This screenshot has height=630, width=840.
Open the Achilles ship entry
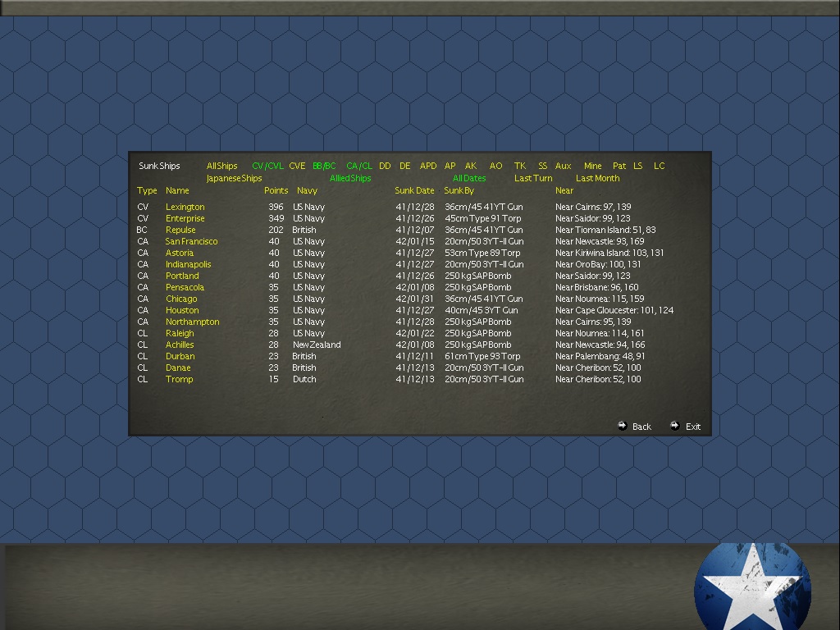click(x=180, y=345)
